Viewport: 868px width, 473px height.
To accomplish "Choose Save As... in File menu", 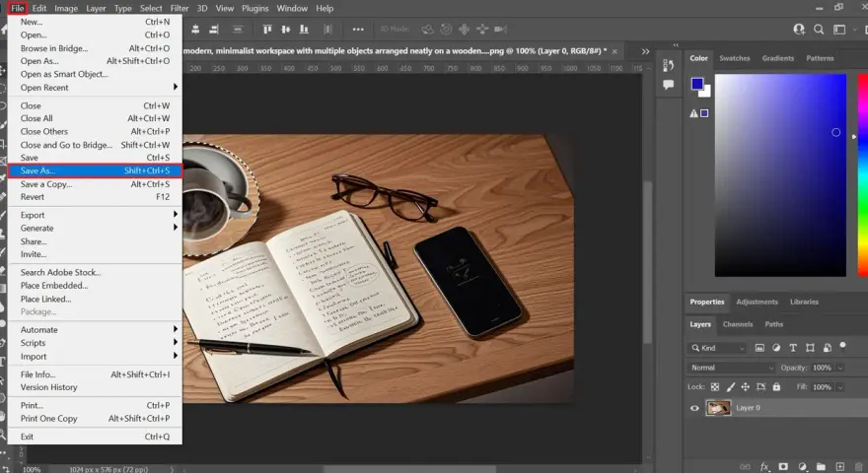I will 96,170.
